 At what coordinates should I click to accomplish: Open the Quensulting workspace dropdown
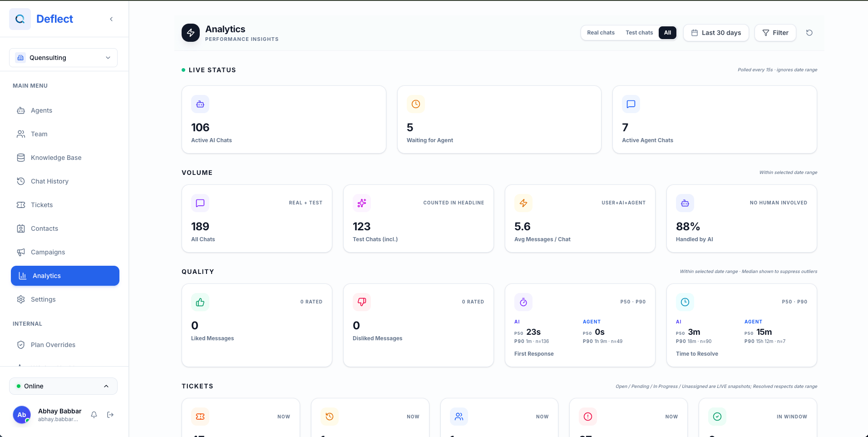(x=63, y=58)
